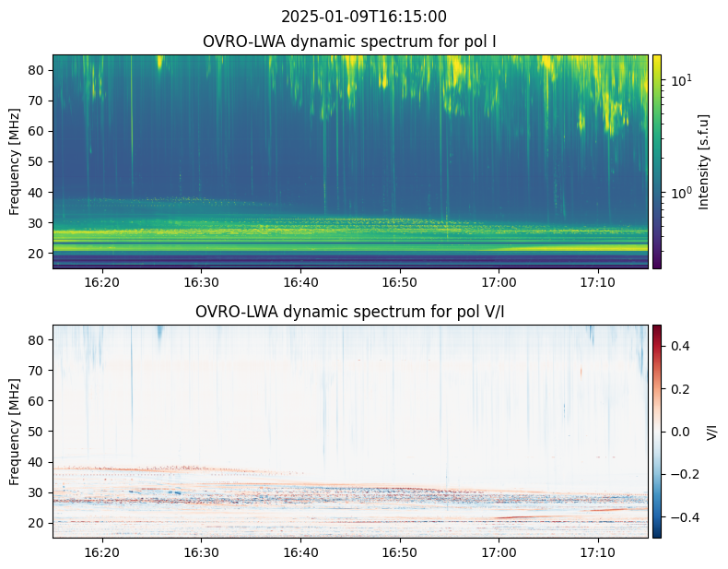Click the 10¹ tick on intensity colorbar
Image resolution: width=728 pixels, height=569 pixels.
coord(679,81)
